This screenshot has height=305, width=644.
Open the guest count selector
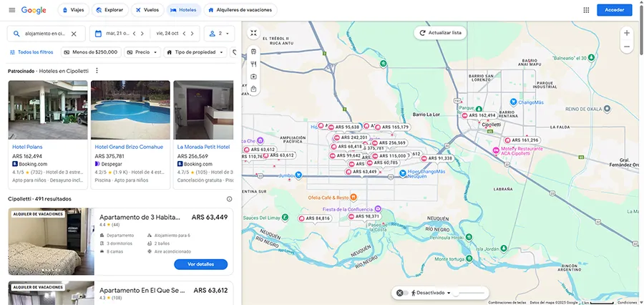tap(219, 34)
